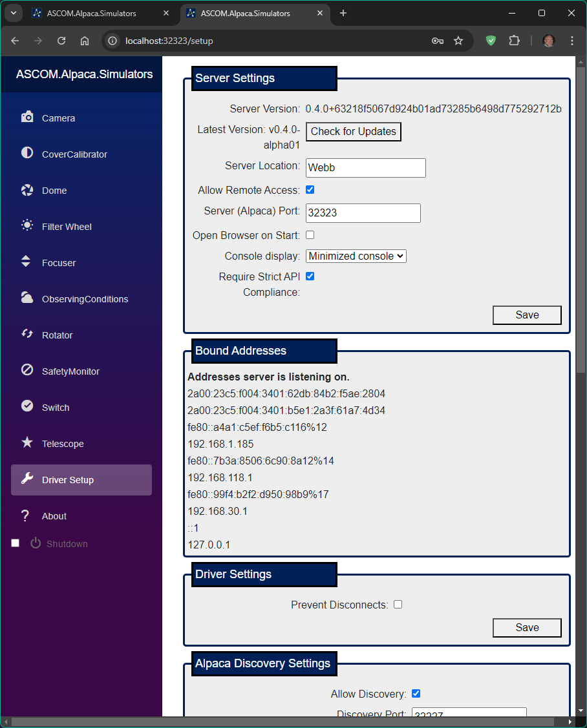Toggle the Allow Remote Access checkbox
Image resolution: width=587 pixels, height=728 pixels.
pos(310,190)
